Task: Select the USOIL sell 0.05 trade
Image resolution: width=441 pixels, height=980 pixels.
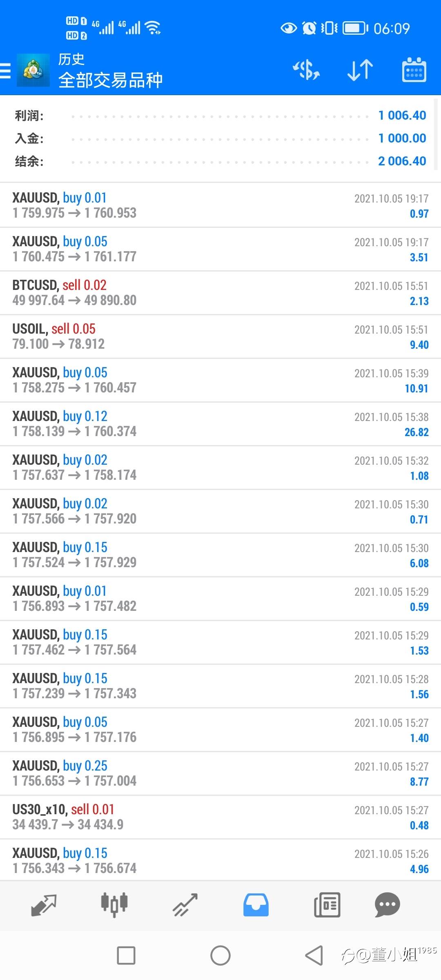Action: click(220, 336)
